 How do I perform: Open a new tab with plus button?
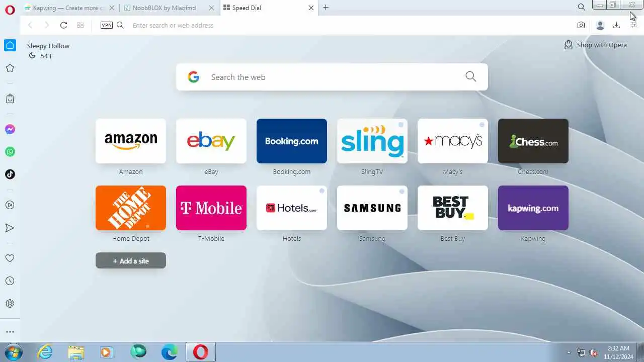(326, 8)
